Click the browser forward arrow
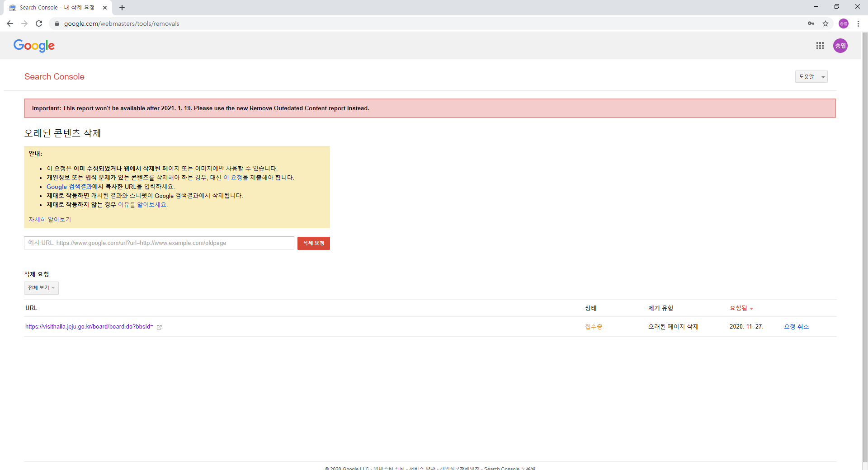Screen dimensions: 868x470 (24, 23)
